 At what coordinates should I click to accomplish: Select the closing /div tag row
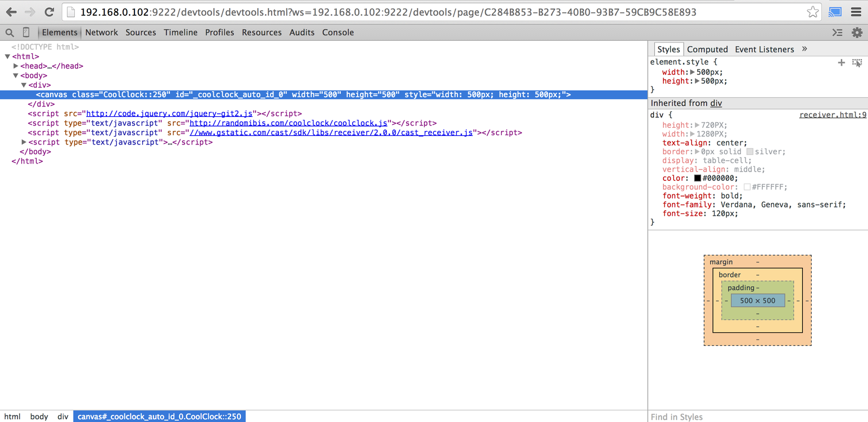pos(41,104)
